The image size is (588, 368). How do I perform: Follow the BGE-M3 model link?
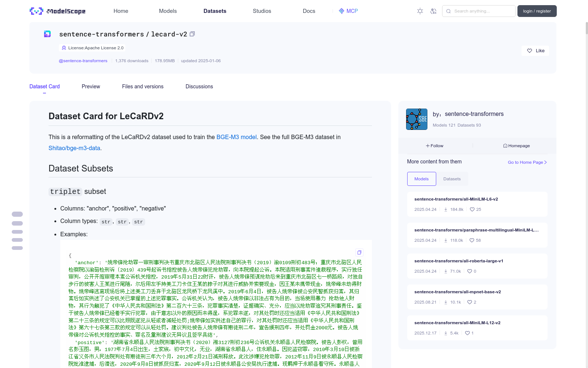coord(236,137)
